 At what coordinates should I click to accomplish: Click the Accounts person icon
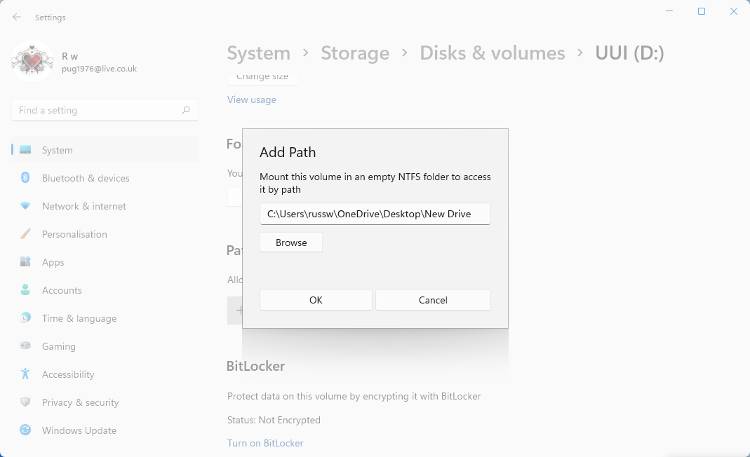click(25, 290)
